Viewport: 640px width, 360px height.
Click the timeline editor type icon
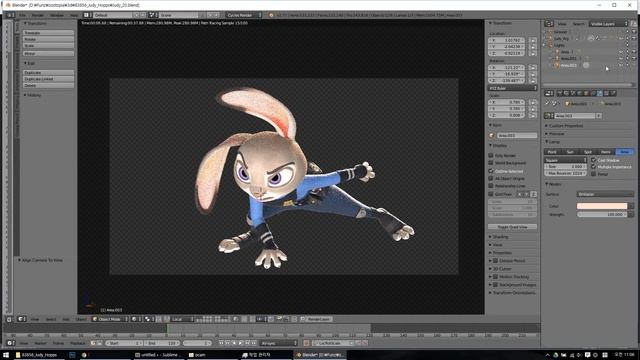(11, 343)
